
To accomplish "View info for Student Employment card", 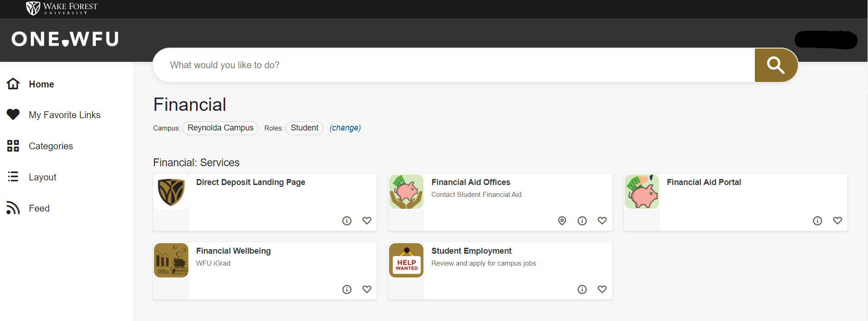I will click(582, 289).
